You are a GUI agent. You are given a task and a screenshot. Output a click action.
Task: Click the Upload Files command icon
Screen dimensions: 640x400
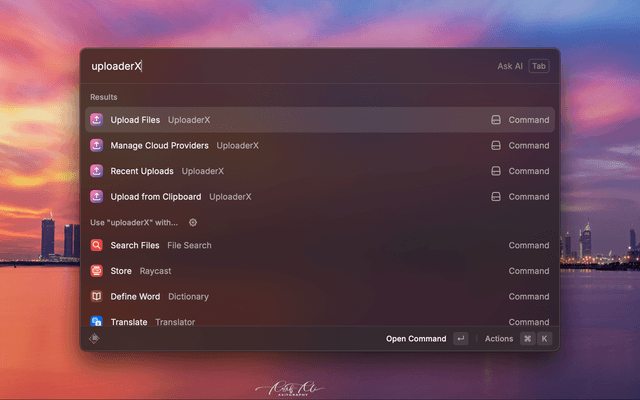click(x=96, y=120)
